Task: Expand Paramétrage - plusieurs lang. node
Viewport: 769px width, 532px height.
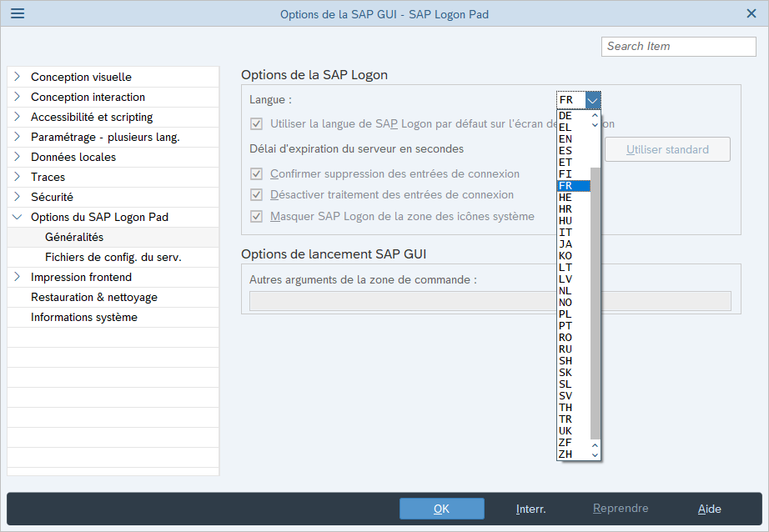Action: [18, 137]
